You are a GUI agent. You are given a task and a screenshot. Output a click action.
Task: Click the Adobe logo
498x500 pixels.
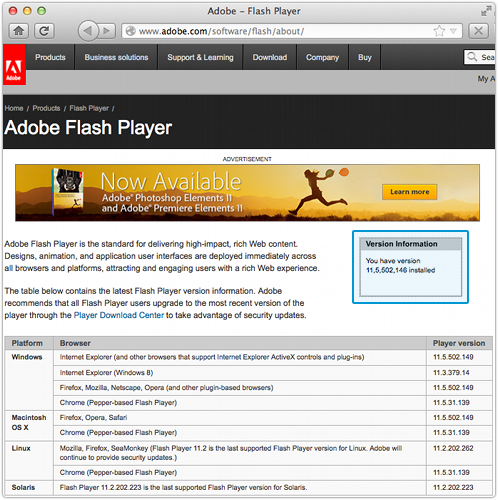(14, 65)
